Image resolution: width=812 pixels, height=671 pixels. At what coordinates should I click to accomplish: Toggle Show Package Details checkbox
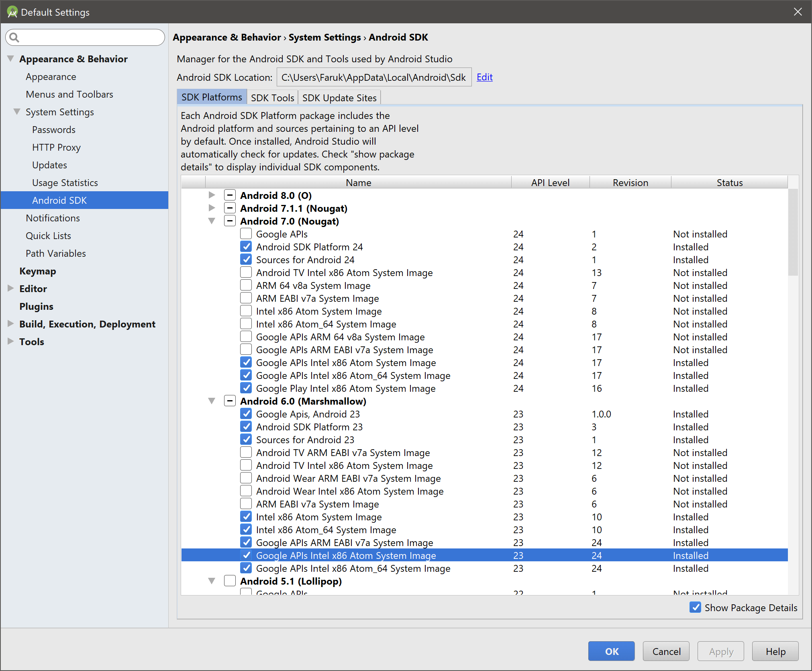pyautogui.click(x=695, y=607)
